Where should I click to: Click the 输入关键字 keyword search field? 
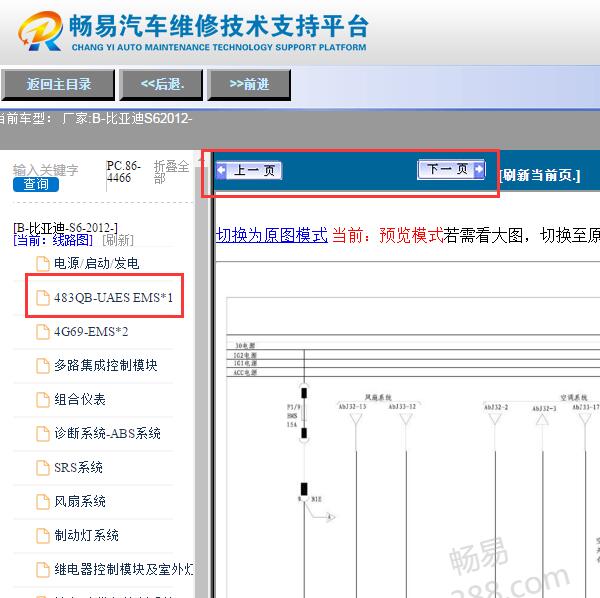click(46, 170)
